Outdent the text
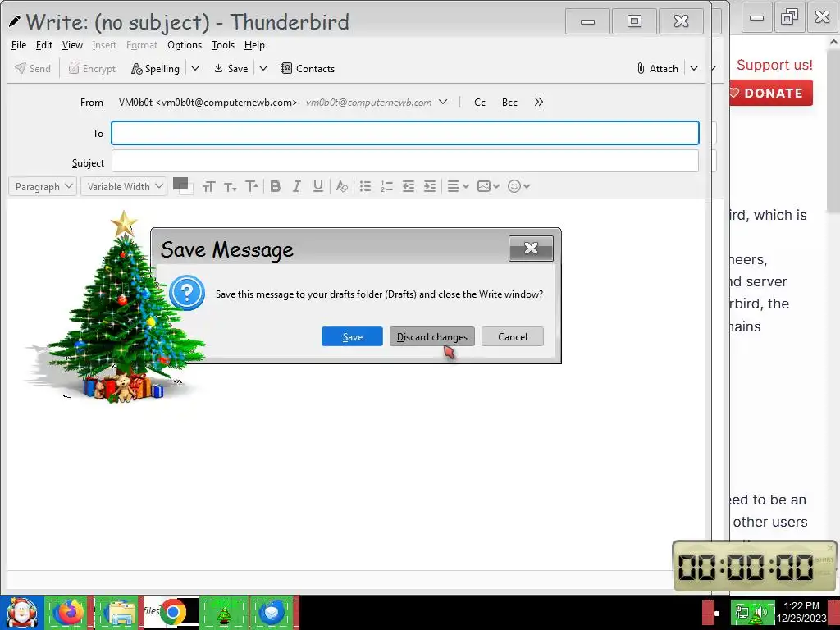The image size is (840, 630). (409, 186)
